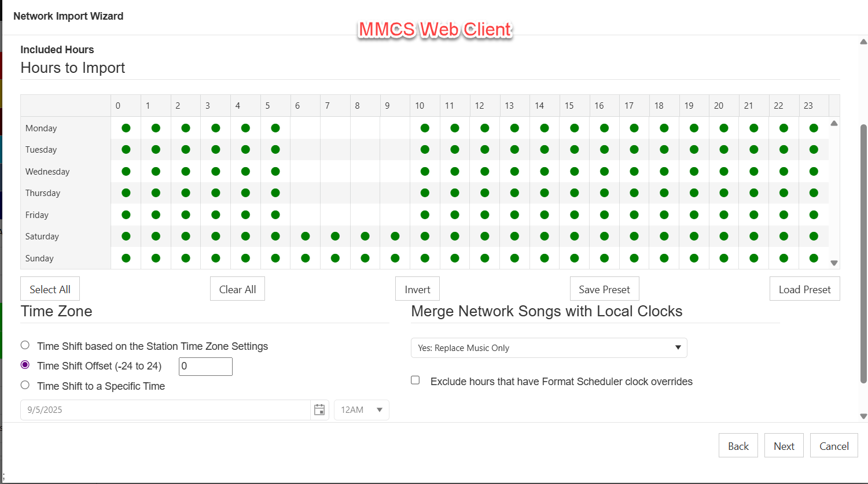Image resolution: width=868 pixels, height=484 pixels.
Task: Open Load Preset
Action: [x=804, y=289]
